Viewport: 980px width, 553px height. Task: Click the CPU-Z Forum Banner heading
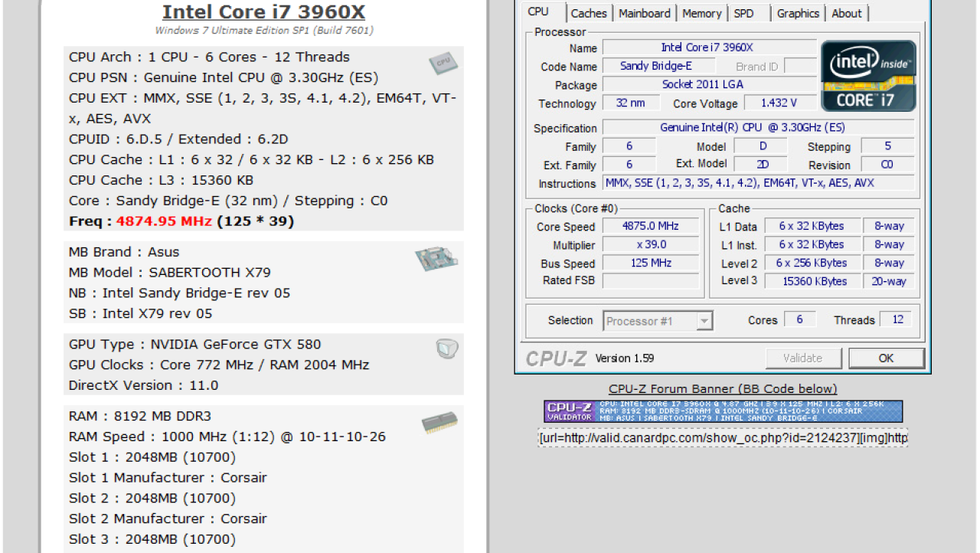[723, 389]
